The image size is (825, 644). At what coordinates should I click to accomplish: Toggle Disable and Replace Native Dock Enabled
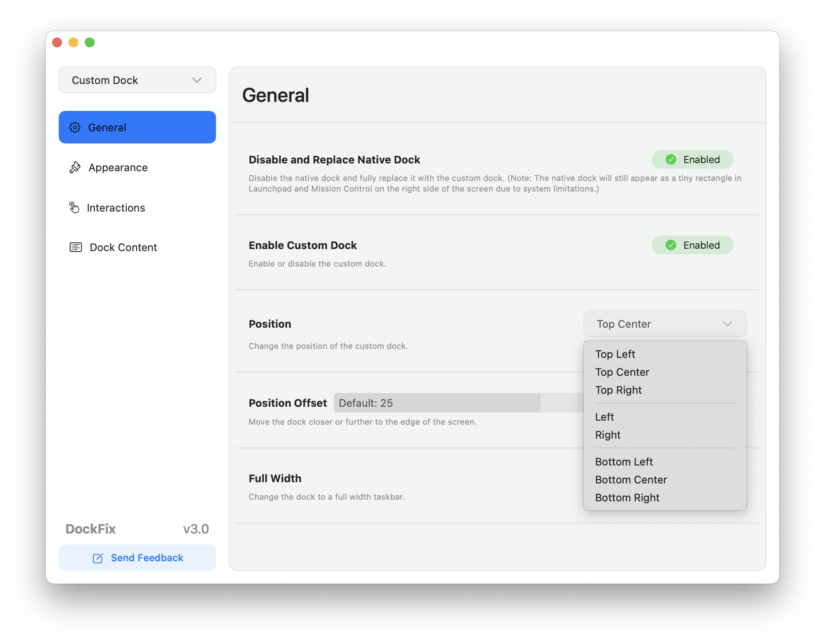click(692, 160)
